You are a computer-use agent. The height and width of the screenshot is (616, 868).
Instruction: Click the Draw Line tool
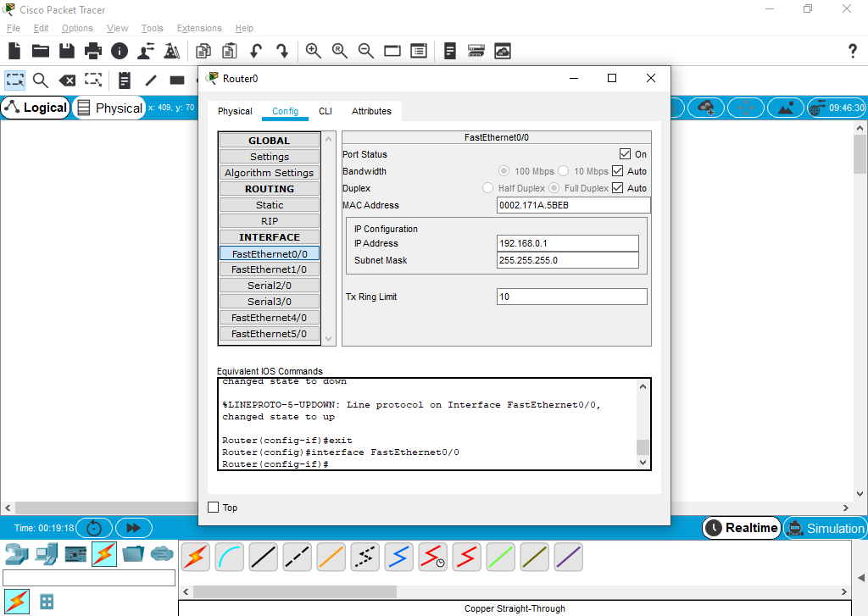(151, 80)
